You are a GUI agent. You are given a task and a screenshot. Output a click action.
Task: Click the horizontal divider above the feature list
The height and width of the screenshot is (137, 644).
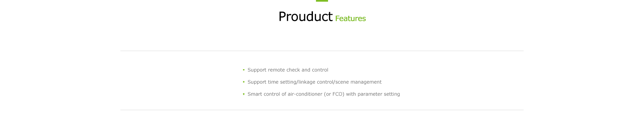coord(322,51)
